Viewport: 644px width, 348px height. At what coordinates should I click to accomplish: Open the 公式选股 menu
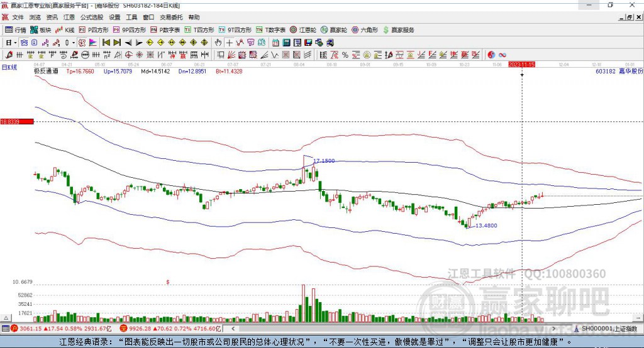click(x=92, y=17)
